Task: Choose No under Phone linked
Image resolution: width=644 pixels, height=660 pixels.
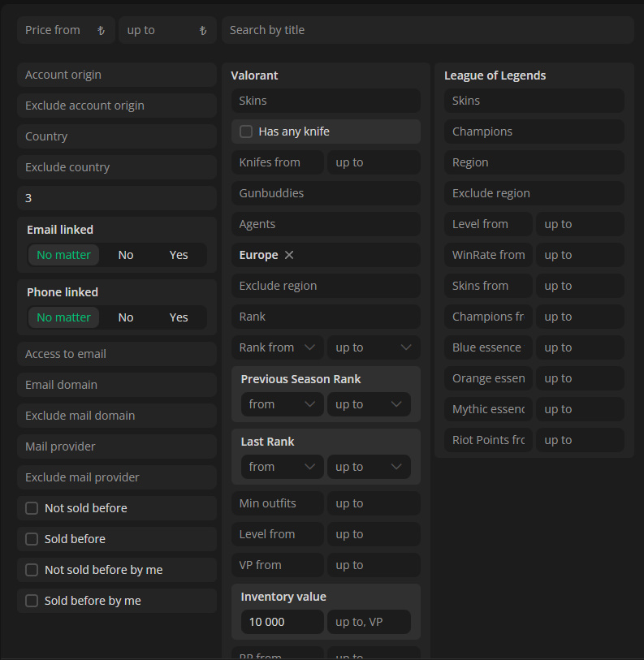Action: point(126,317)
